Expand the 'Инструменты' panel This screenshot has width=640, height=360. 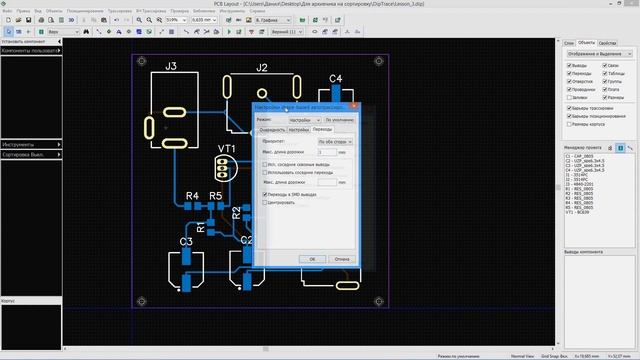click(31, 144)
